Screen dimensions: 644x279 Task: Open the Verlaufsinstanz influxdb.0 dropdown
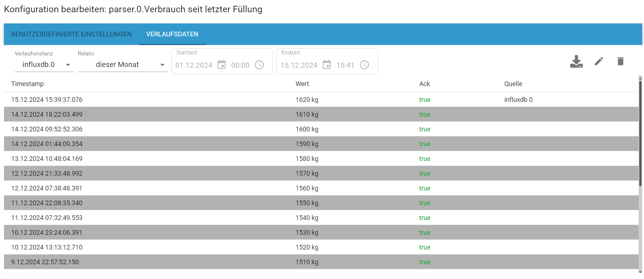point(44,65)
